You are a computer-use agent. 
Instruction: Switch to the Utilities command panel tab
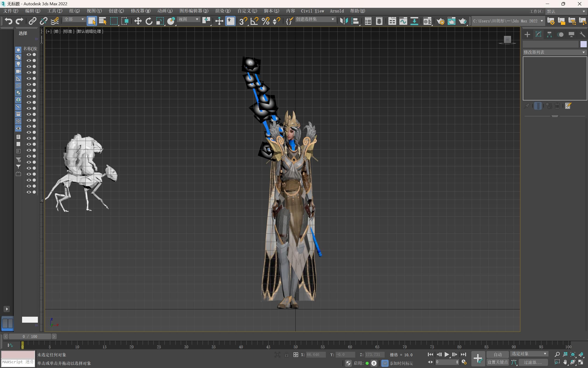click(x=582, y=34)
